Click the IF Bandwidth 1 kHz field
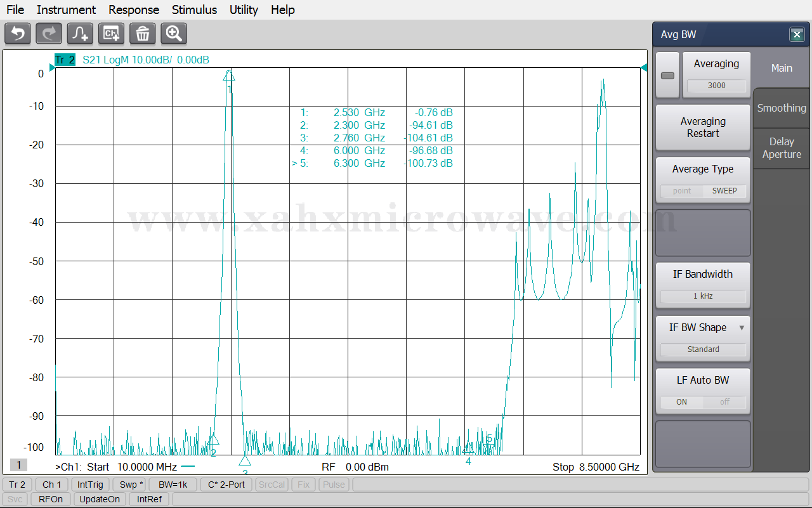812x508 pixels. tap(703, 296)
